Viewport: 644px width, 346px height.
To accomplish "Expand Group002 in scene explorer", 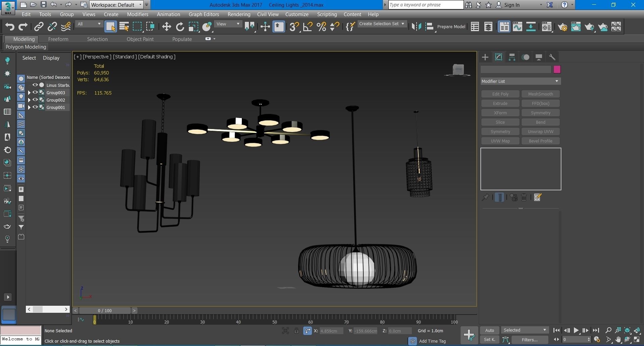I will coord(29,100).
